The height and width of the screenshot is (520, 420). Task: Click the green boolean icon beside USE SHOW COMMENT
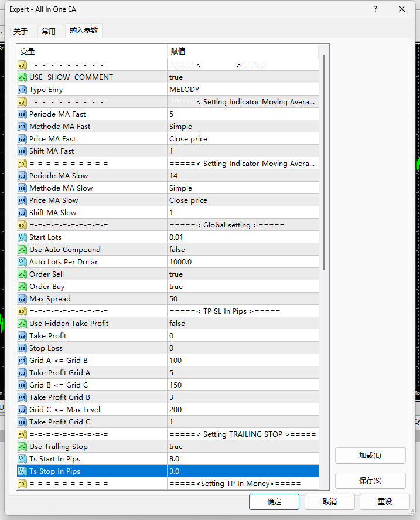(x=22, y=77)
